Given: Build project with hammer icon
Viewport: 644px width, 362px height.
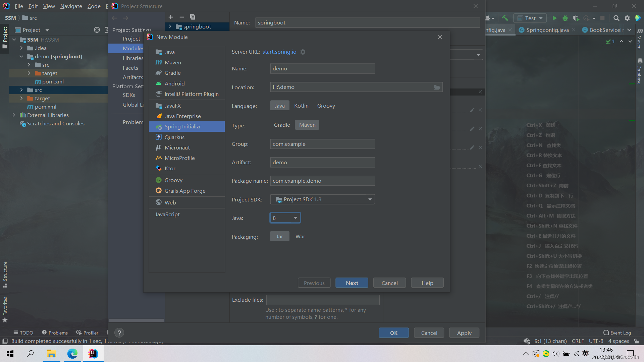Looking at the screenshot, I should point(505,18).
